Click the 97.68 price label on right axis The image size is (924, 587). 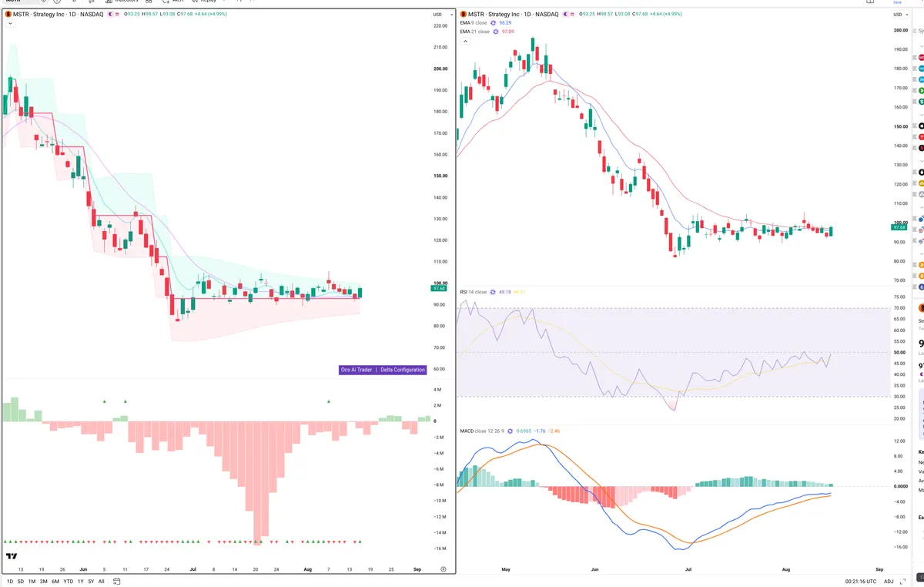[899, 227]
